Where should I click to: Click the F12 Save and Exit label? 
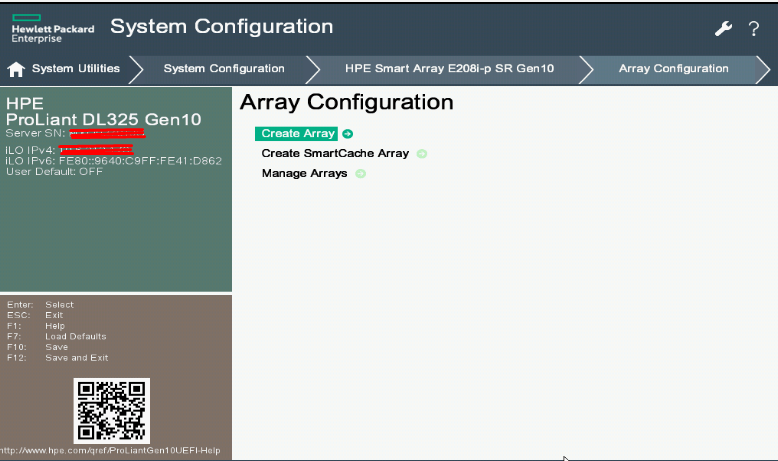(76, 358)
